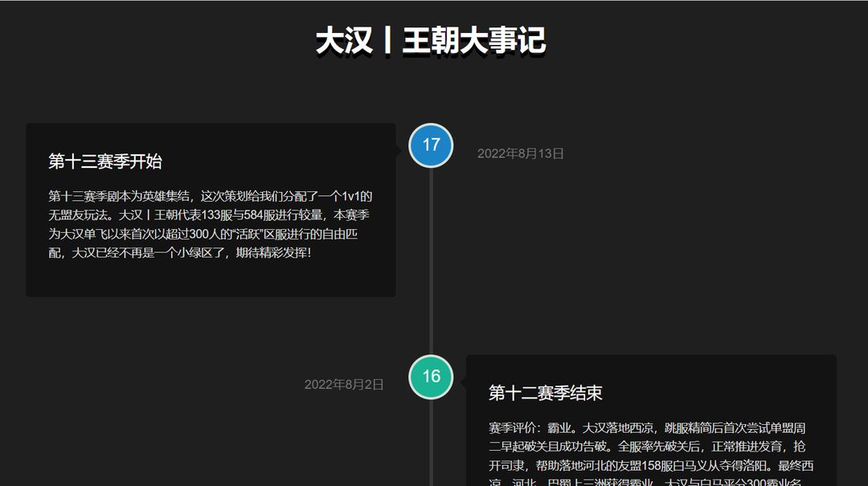868x486 pixels.
Task: Click the page title 大汉丨王朝大事记
Action: pos(432,41)
